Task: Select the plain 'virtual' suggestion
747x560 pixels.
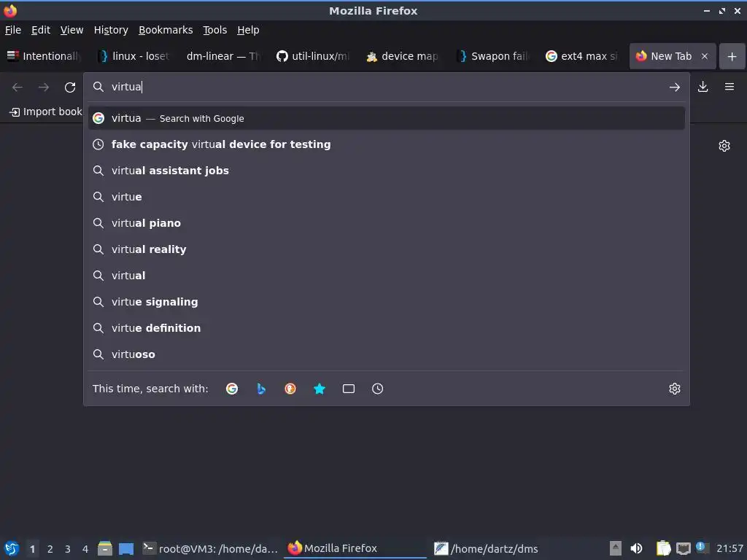Action: pyautogui.click(x=387, y=275)
